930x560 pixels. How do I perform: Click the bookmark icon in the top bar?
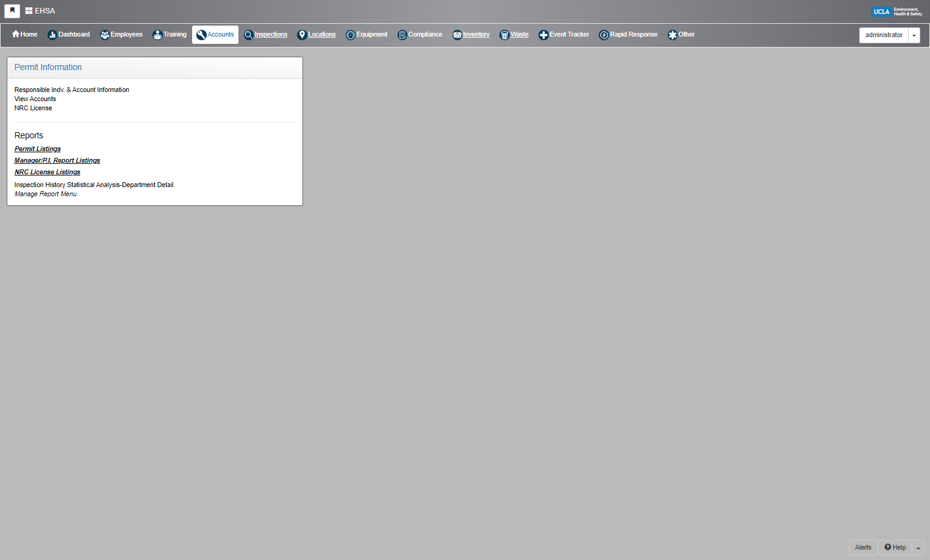(x=12, y=11)
